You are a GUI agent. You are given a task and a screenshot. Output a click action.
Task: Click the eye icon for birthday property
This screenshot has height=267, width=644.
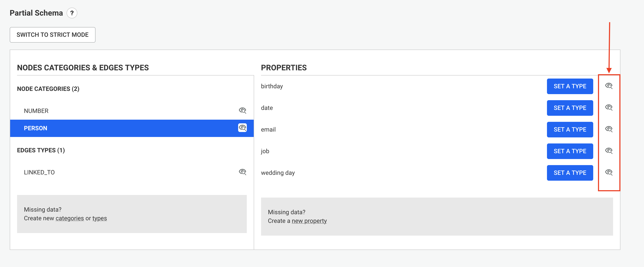tap(609, 86)
